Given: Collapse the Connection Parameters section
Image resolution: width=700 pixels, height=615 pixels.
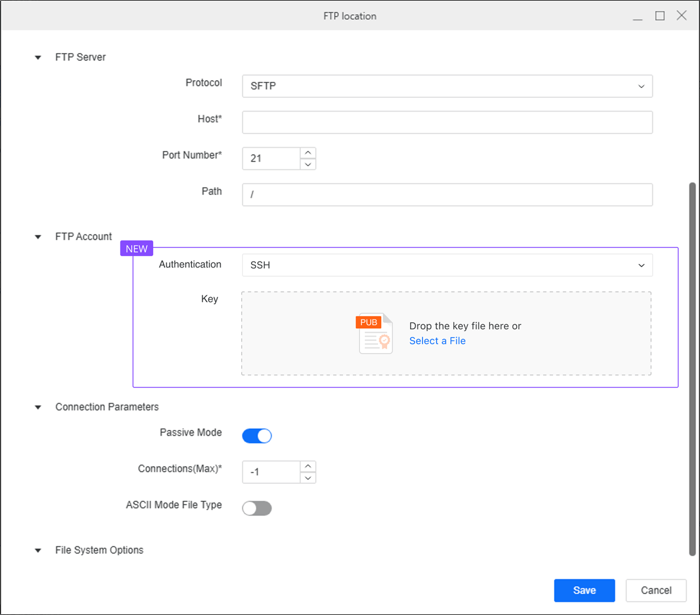Looking at the screenshot, I should [x=38, y=407].
